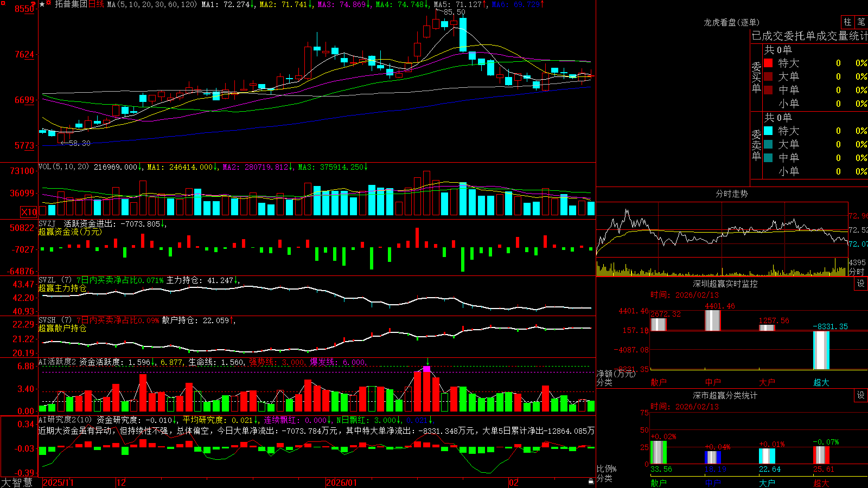Viewport: 868px width, 488px height.
Task: Click the star favorite icon beside 拓普集团
Action: pos(42,4)
